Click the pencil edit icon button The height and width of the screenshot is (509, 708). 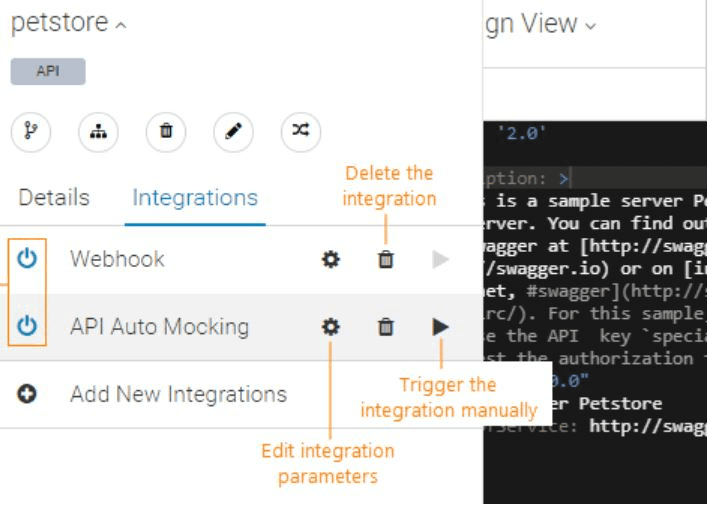(233, 131)
